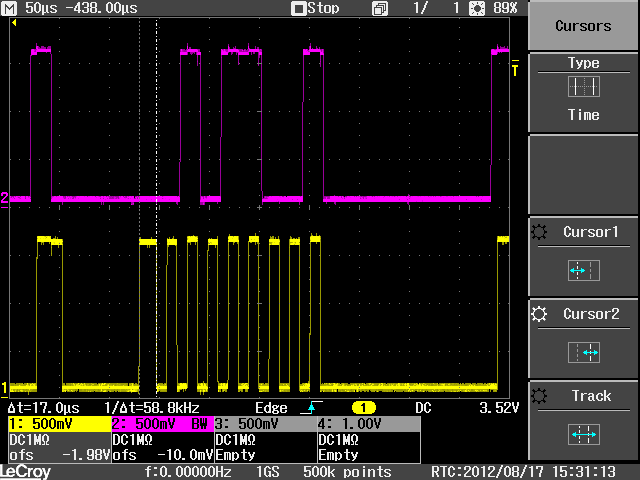Click the DC trigger coupling label
The image size is (640, 480).
(x=423, y=408)
